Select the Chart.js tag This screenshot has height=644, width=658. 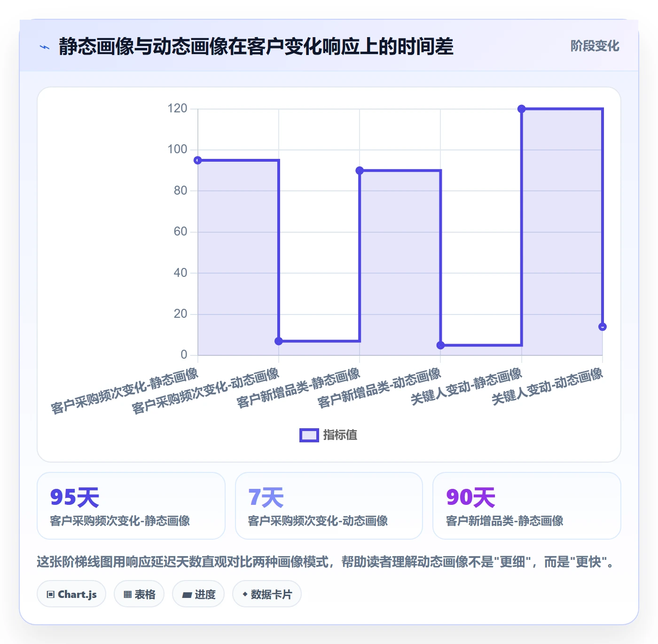tap(71, 594)
